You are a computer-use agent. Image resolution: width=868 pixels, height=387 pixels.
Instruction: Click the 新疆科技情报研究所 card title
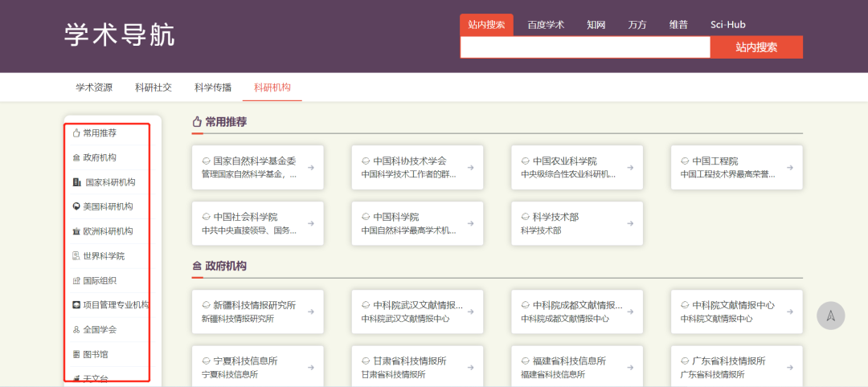255,305
